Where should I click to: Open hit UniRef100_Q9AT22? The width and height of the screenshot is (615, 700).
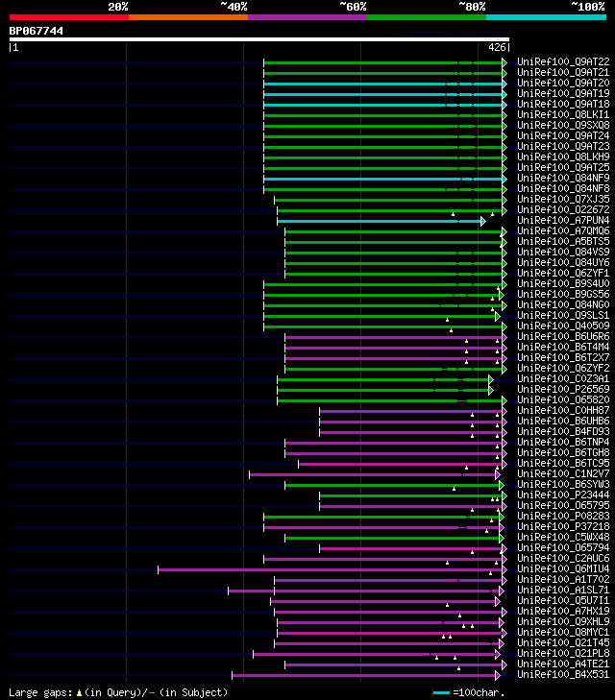coord(563,61)
